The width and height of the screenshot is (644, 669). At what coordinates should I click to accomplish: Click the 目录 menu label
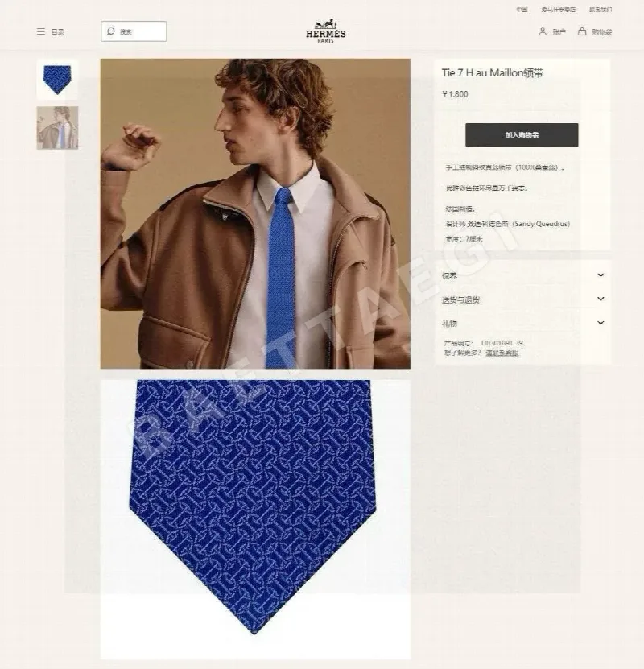58,32
